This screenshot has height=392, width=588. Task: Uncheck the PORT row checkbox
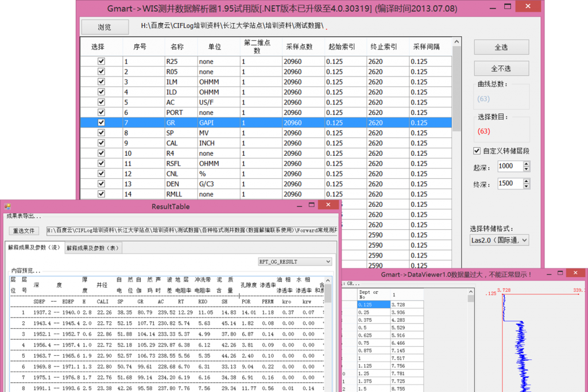tap(101, 112)
